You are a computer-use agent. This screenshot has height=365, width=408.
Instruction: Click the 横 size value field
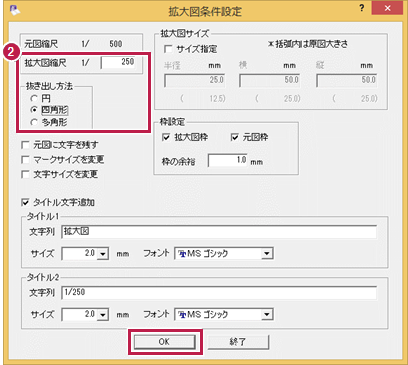[x=269, y=80]
